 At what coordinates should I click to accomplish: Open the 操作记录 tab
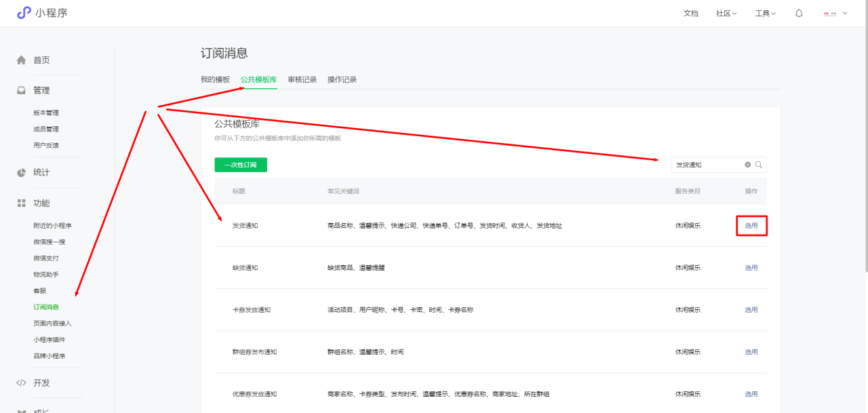click(x=342, y=79)
